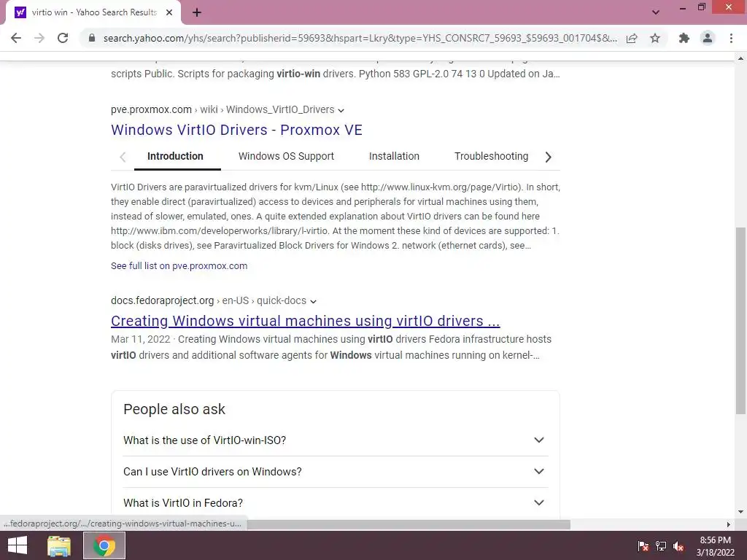Open Action Center flag tray icon
747x560 pixels.
pyautogui.click(x=643, y=546)
